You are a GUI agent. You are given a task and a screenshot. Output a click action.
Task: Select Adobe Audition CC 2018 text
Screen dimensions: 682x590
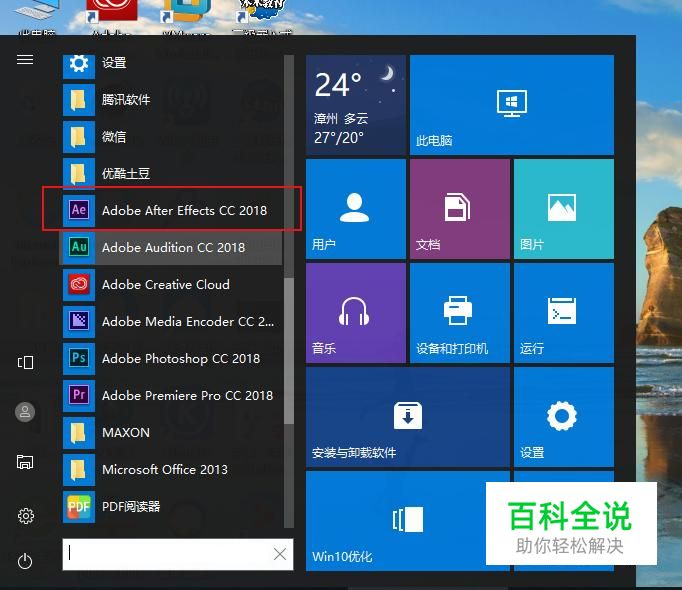tap(174, 248)
